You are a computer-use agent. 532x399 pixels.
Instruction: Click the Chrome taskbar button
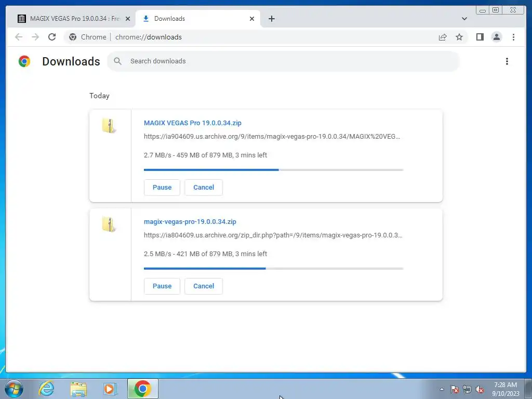[x=142, y=389]
